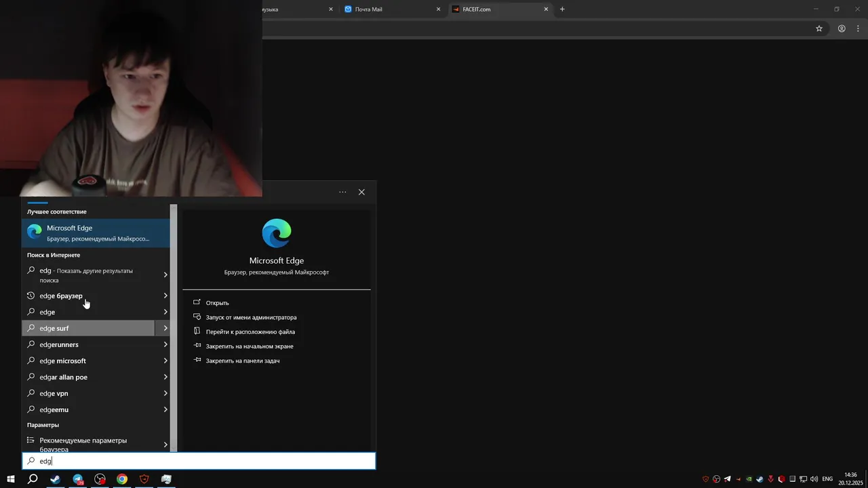Click the Steam icon in system tray
868x488 pixels.
[759, 479]
